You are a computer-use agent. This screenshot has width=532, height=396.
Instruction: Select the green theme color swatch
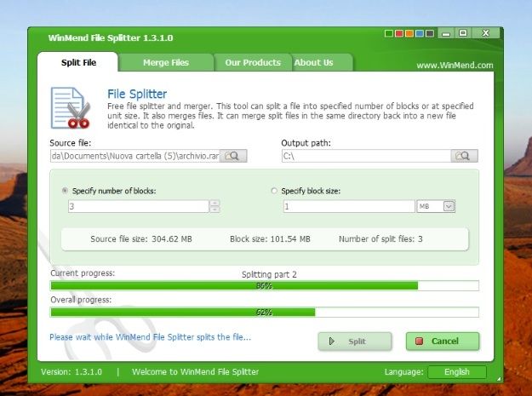click(389, 33)
